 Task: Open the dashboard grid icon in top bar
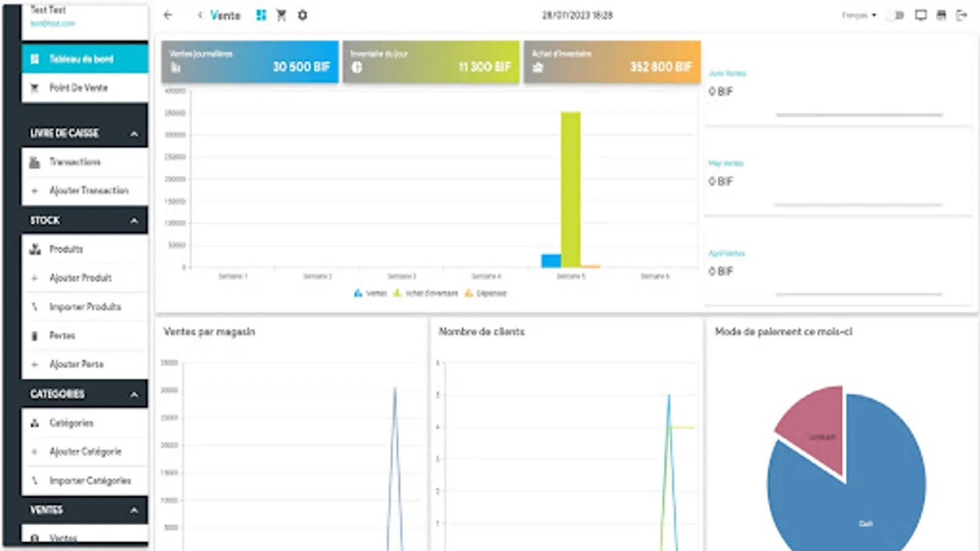(262, 15)
